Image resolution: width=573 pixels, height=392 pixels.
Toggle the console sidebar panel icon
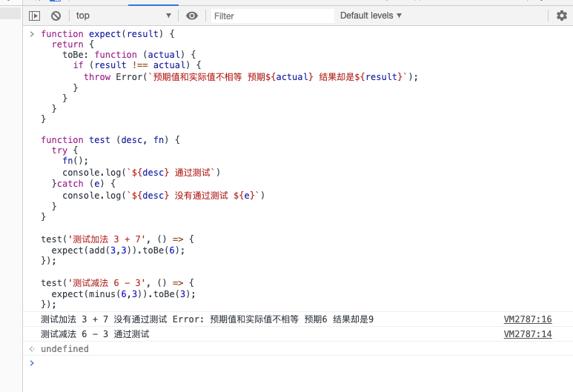pos(34,16)
